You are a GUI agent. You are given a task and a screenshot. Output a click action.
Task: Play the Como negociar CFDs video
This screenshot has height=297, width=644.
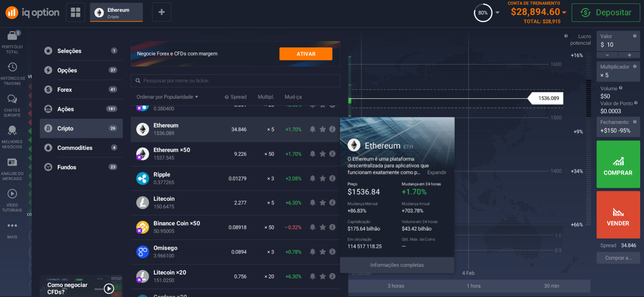coord(109,288)
